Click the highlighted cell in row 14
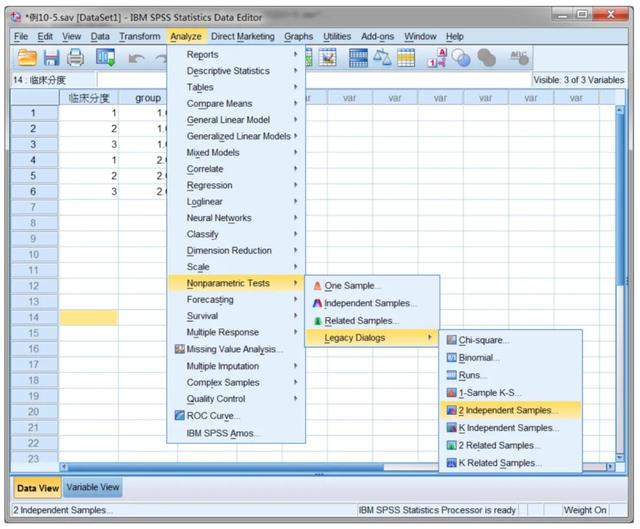The height and width of the screenshot is (529, 640). pos(89,318)
